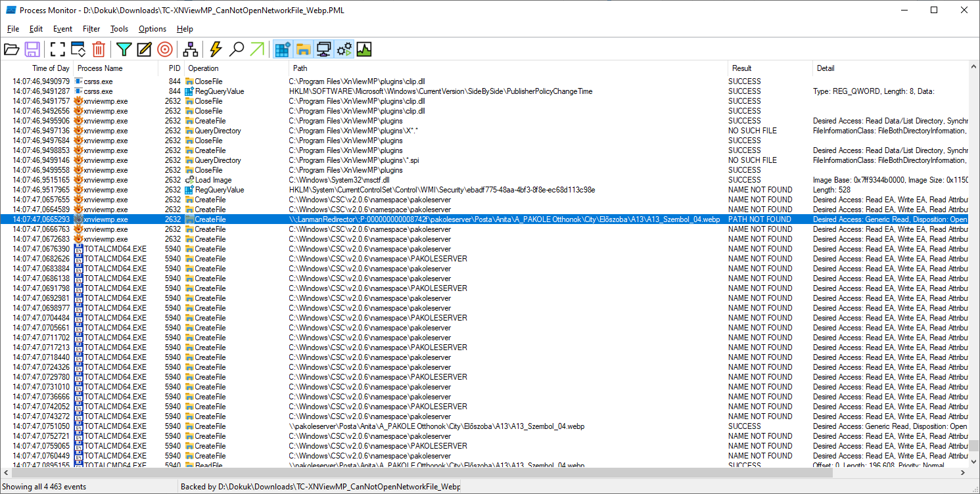Click the horizontal scrollbar left arrow

click(x=6, y=472)
